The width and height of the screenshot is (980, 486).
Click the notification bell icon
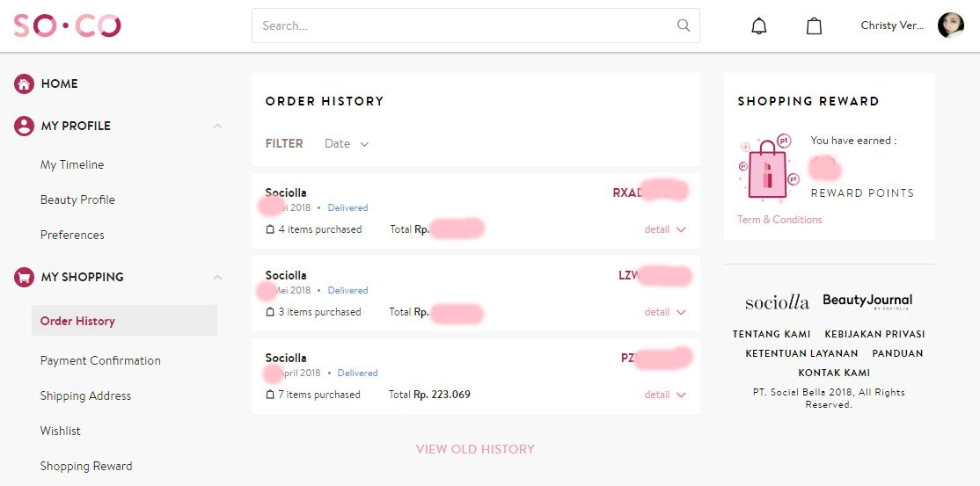(x=759, y=26)
